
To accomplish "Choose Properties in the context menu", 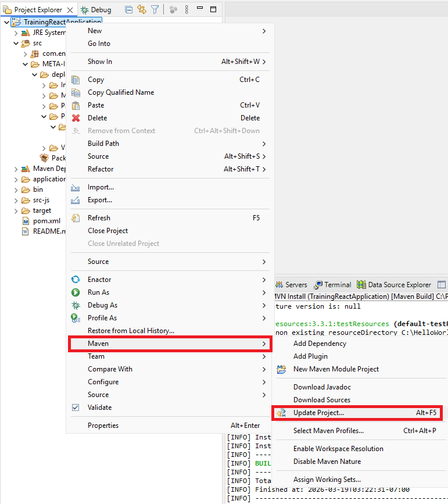I will point(103,426).
